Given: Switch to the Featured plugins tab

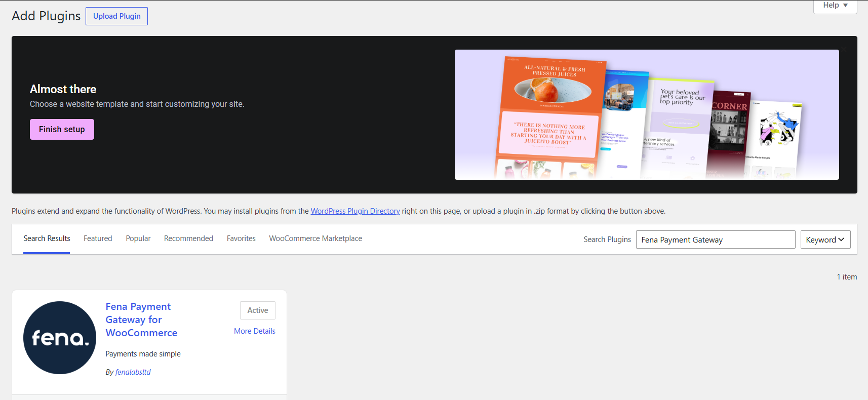Looking at the screenshot, I should tap(98, 238).
